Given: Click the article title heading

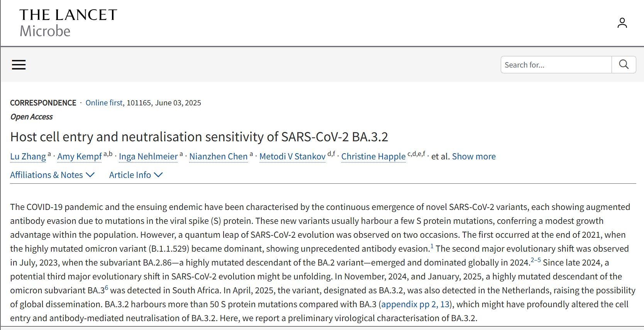Looking at the screenshot, I should pyautogui.click(x=199, y=137).
